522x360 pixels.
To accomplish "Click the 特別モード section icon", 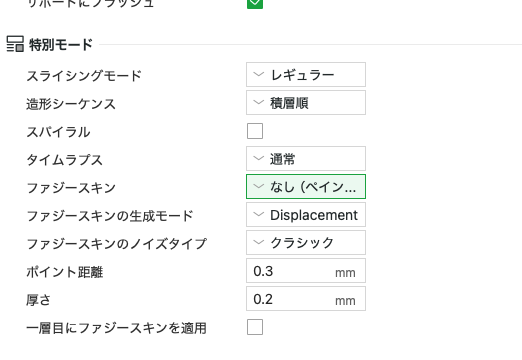I will click(x=15, y=44).
